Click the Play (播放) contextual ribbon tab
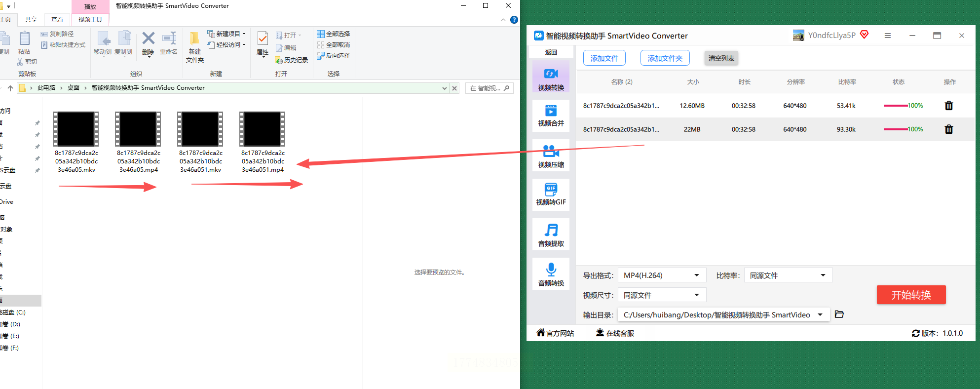980x389 pixels. 90,6
